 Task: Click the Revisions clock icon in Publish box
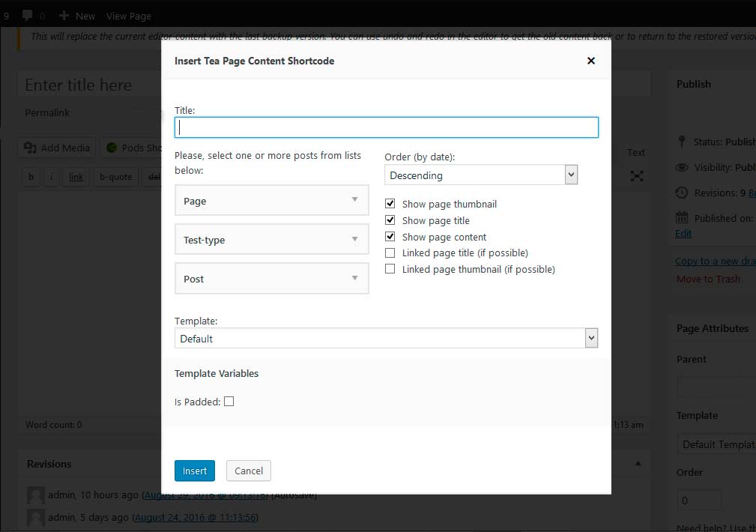click(681, 193)
